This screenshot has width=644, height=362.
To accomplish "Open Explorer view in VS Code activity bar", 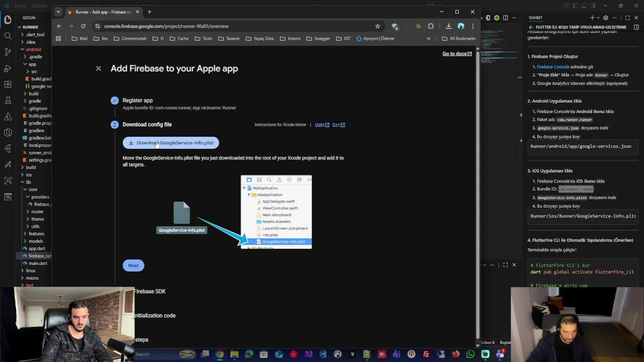I will 8,20.
